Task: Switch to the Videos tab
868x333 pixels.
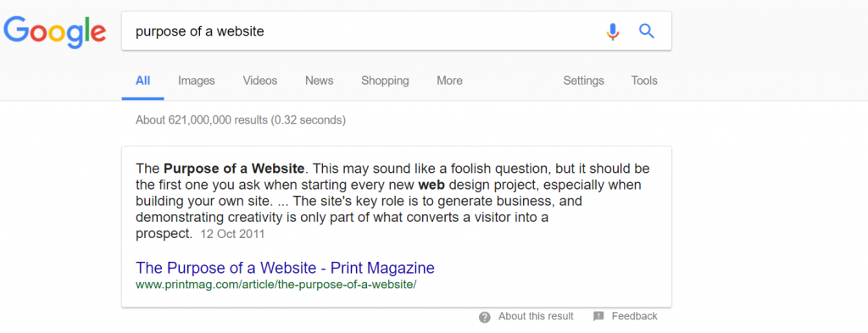Action: pyautogui.click(x=260, y=80)
